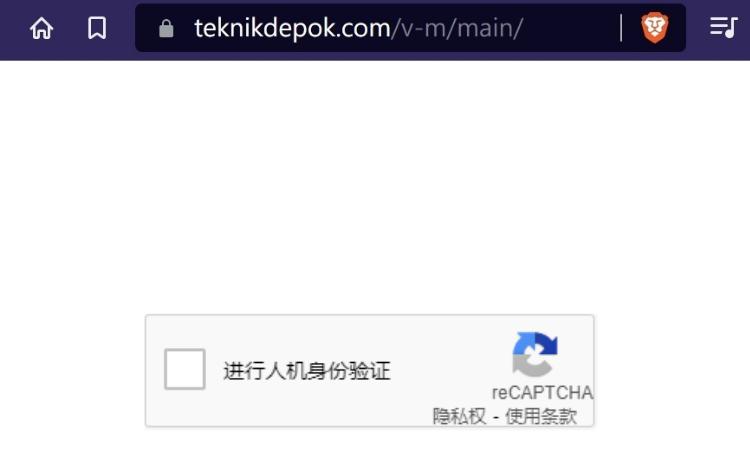
Task: Select the 进行人机身份验证 label text
Action: (307, 371)
